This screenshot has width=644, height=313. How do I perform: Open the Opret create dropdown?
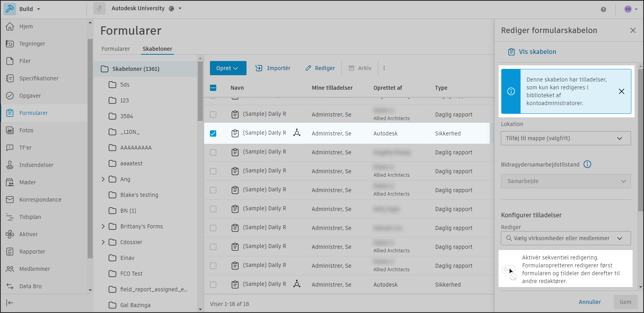tap(228, 68)
